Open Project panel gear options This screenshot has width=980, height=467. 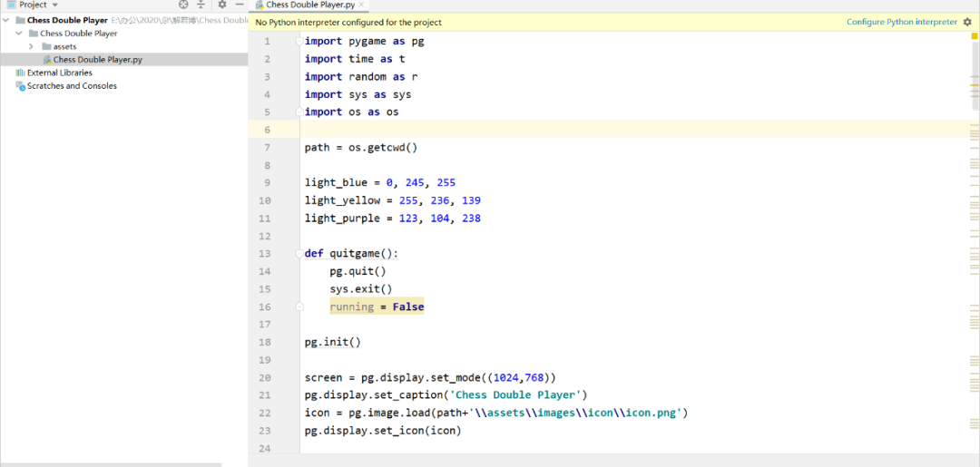coord(222,5)
